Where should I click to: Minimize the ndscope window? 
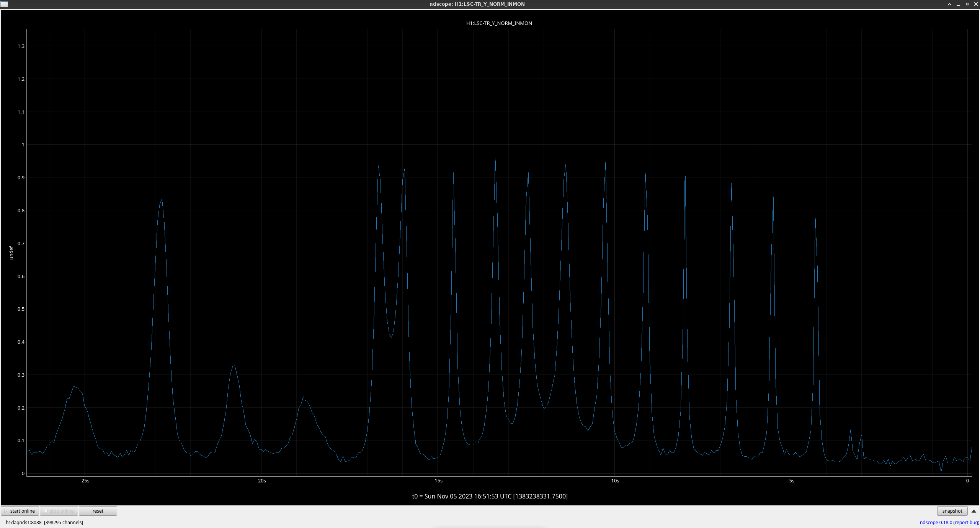[958, 4]
